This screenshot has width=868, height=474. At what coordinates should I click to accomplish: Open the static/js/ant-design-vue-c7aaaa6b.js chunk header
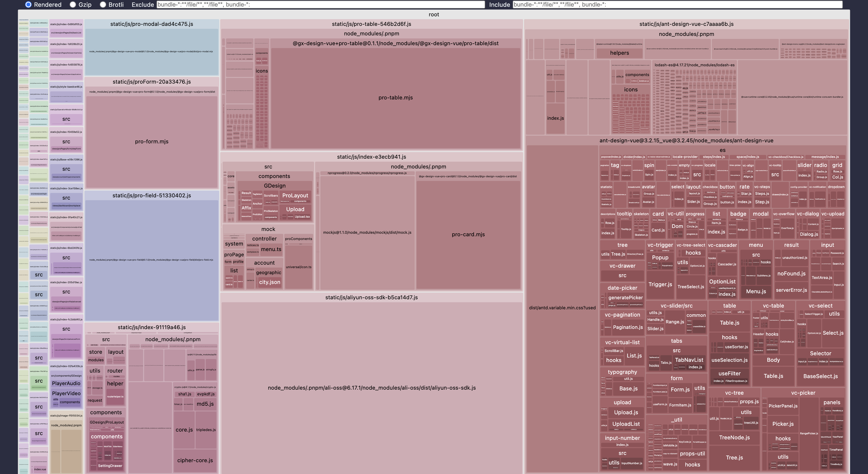coord(686,24)
